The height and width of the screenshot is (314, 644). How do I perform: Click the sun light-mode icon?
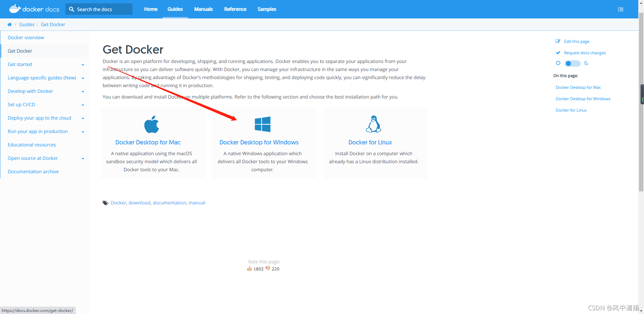tap(558, 63)
